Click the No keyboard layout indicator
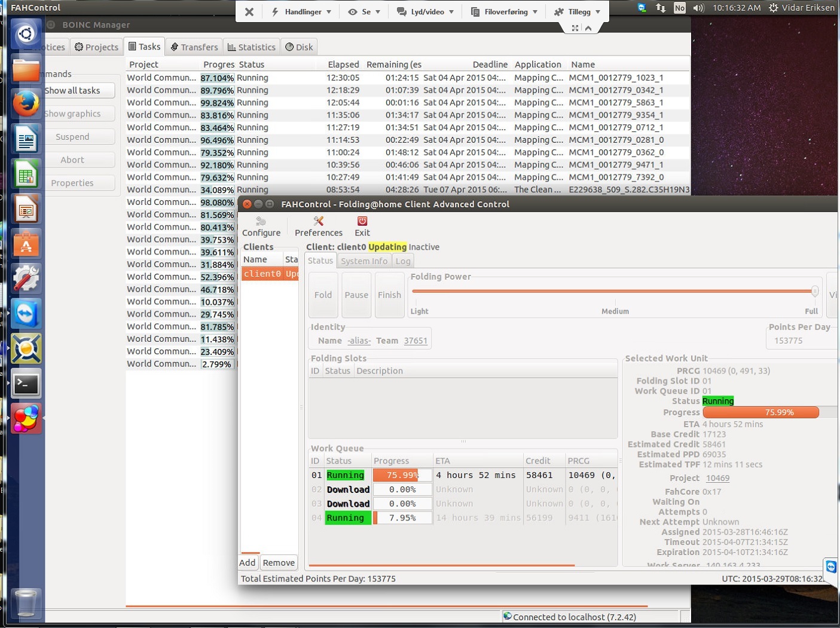 [x=680, y=8]
